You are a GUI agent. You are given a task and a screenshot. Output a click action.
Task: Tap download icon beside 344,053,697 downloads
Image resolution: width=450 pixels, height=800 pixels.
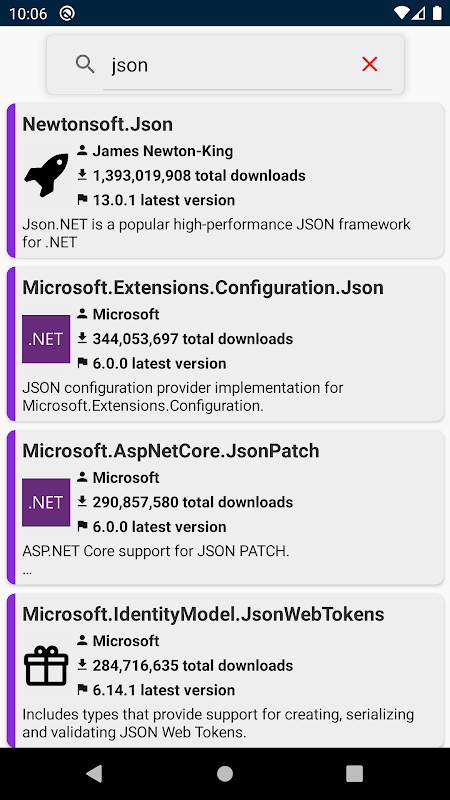[x=82, y=338]
